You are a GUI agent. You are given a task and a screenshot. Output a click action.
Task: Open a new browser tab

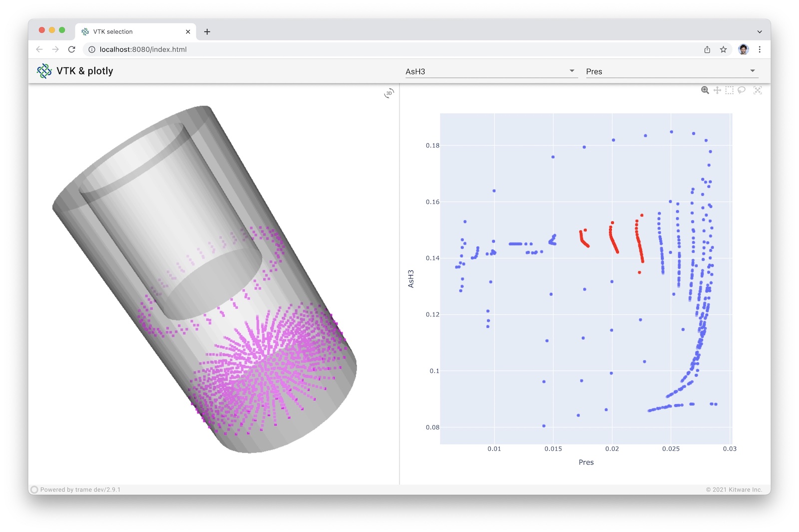tap(207, 31)
